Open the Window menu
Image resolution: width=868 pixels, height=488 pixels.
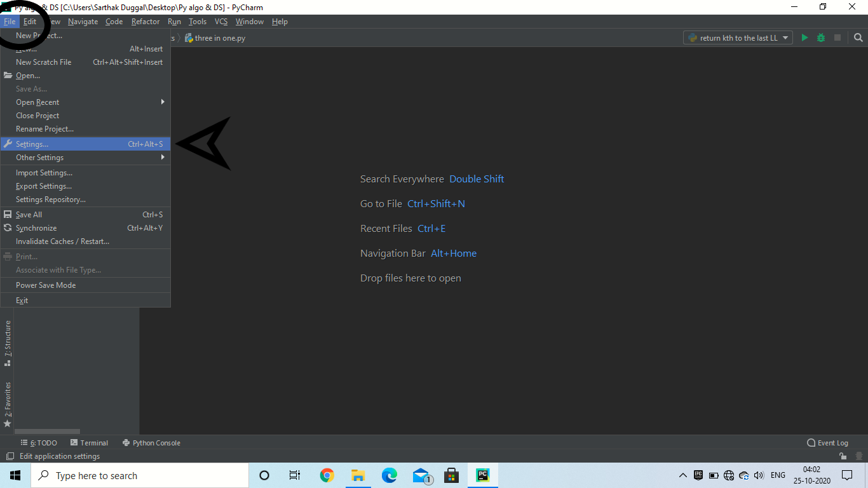click(x=250, y=22)
